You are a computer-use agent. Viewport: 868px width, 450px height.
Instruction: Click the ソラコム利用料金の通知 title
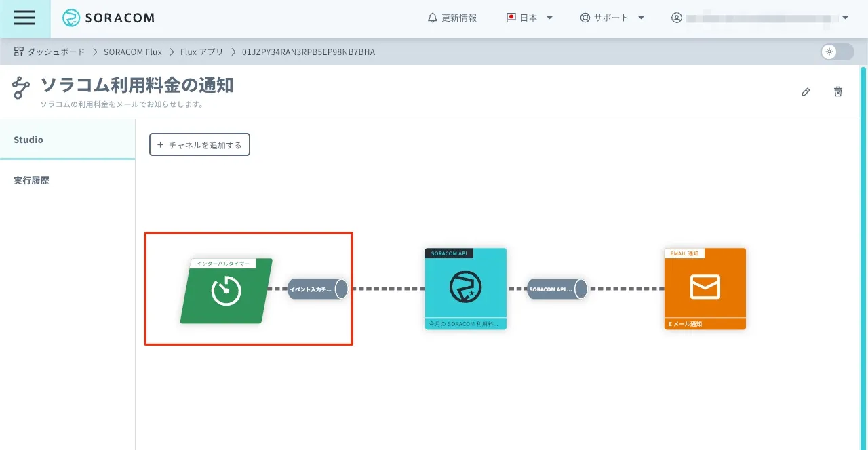pyautogui.click(x=137, y=85)
